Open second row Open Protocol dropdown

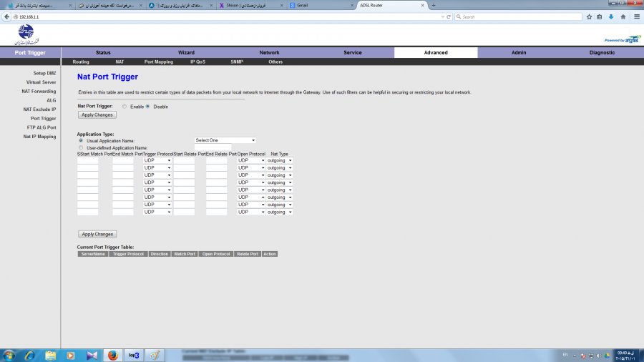pos(251,168)
